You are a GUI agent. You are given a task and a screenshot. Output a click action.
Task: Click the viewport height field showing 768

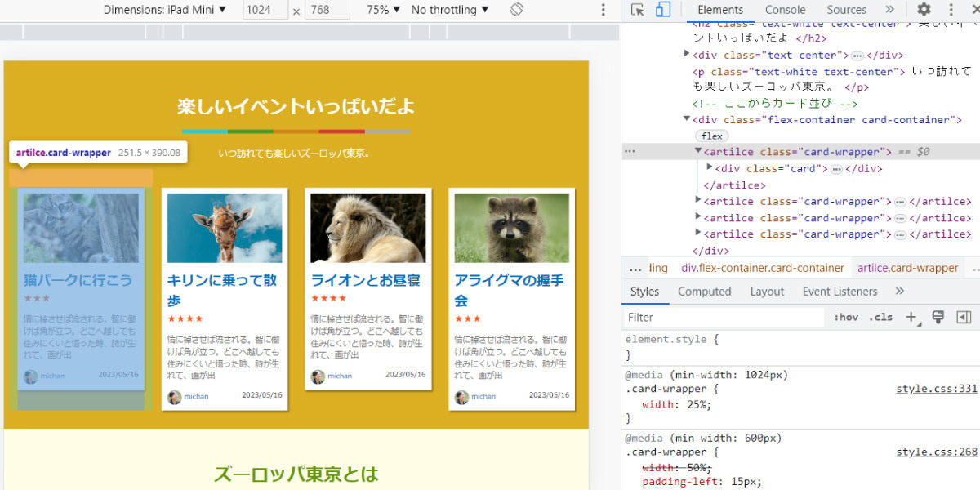click(327, 10)
